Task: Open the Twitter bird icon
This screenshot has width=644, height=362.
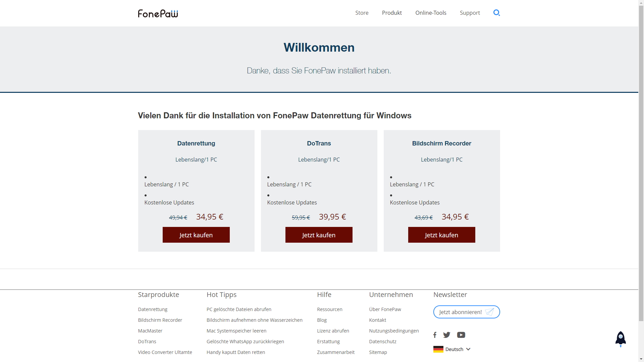Action: pos(447,335)
